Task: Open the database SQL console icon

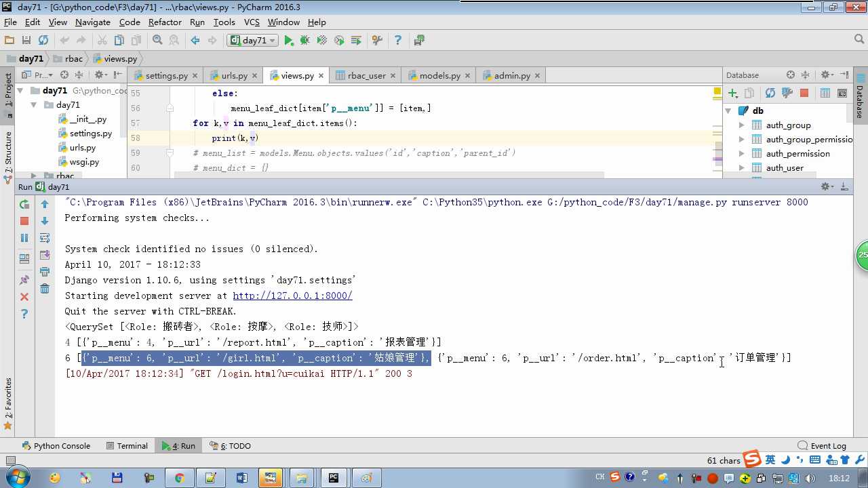Action: click(842, 93)
